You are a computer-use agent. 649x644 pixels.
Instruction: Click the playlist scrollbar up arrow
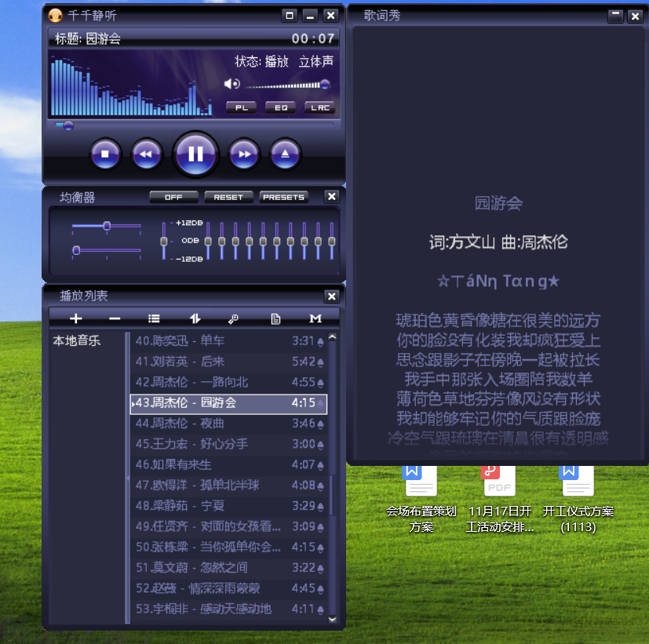(332, 337)
